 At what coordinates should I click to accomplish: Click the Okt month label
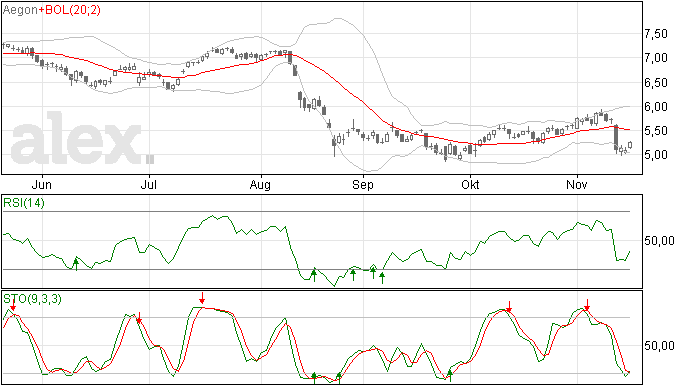coord(470,184)
